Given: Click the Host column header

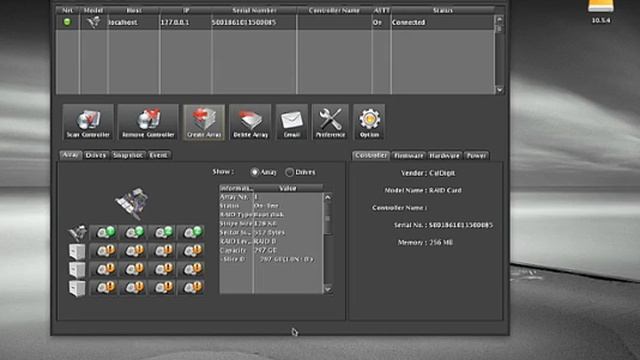Looking at the screenshot, I should tap(134, 10).
